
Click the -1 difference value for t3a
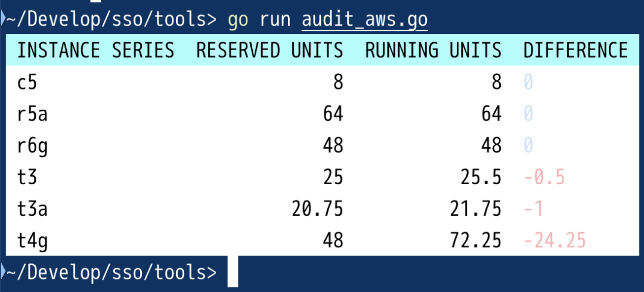(x=534, y=209)
